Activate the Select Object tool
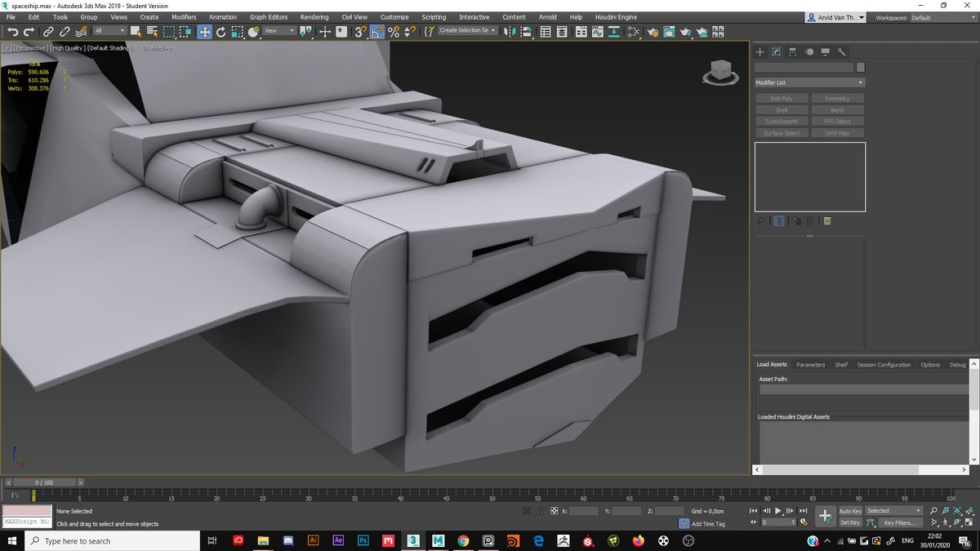Image resolution: width=980 pixels, height=551 pixels. pyautogui.click(x=136, y=32)
